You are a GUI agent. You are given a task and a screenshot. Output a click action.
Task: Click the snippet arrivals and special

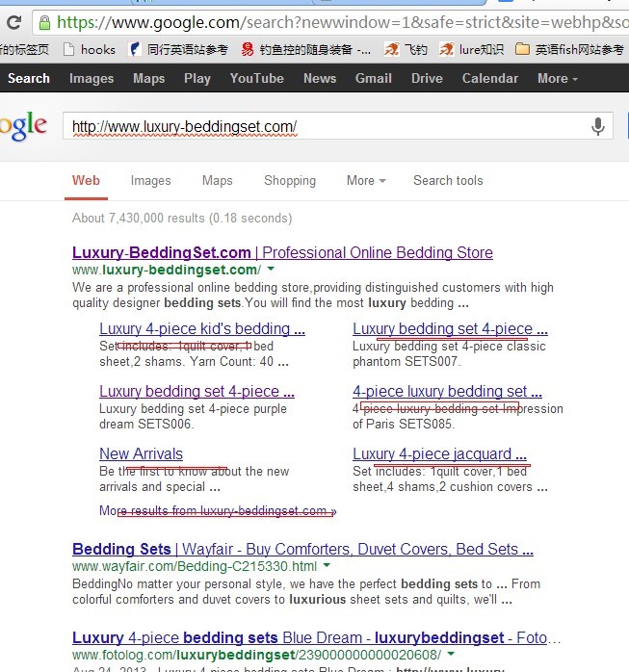tap(160, 487)
